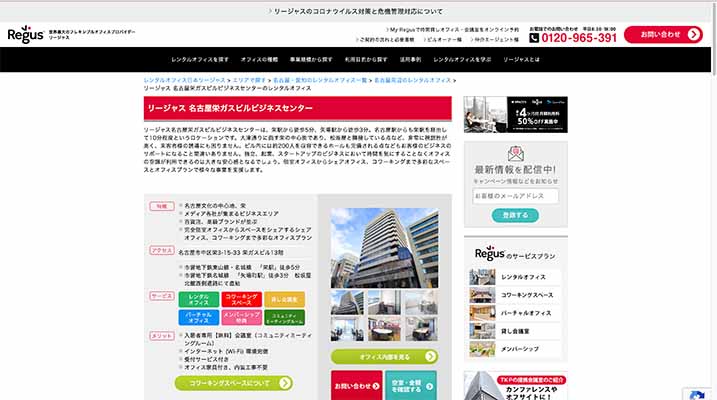Select the round-table meeting room thumbnail

click(x=384, y=329)
